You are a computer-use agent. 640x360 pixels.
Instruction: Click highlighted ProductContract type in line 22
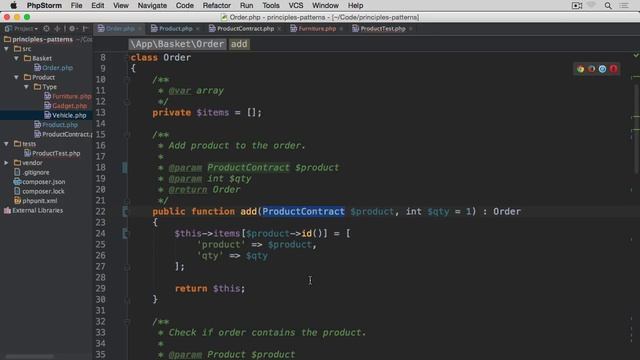pyautogui.click(x=303, y=211)
